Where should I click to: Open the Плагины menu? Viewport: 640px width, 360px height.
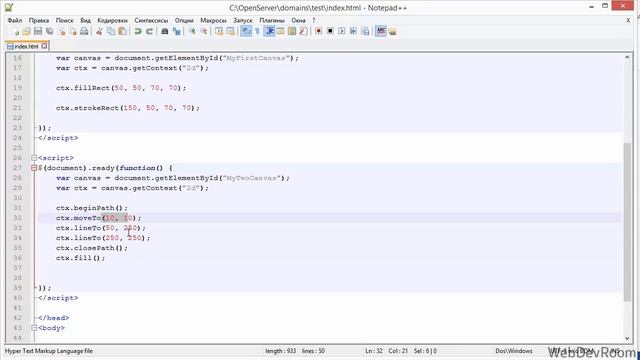[x=272, y=20]
